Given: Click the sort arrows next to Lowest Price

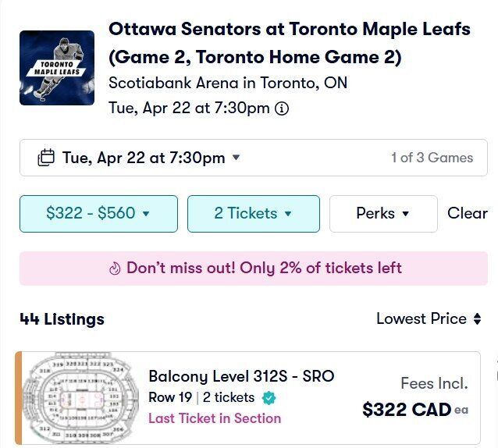Looking at the screenshot, I should pyautogui.click(x=476, y=318).
